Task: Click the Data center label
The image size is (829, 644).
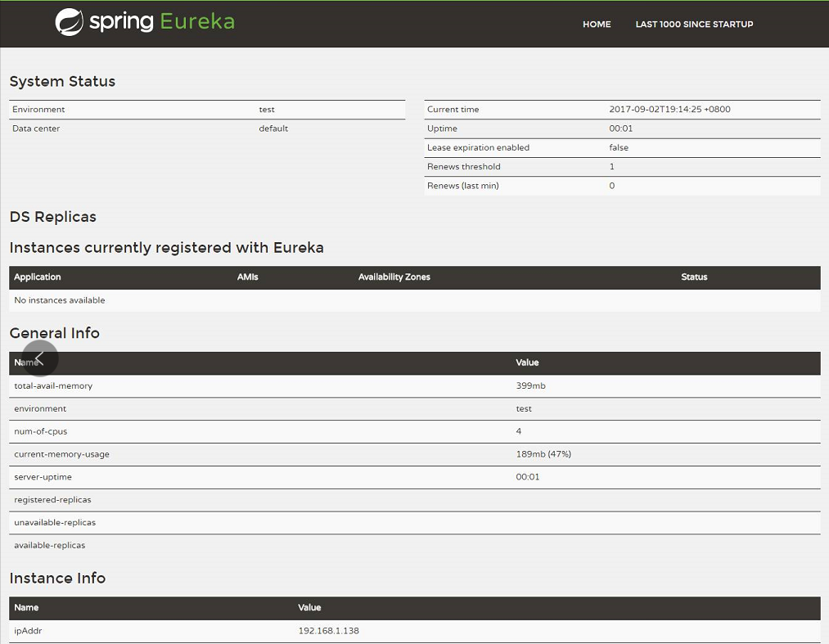Action: pyautogui.click(x=36, y=128)
